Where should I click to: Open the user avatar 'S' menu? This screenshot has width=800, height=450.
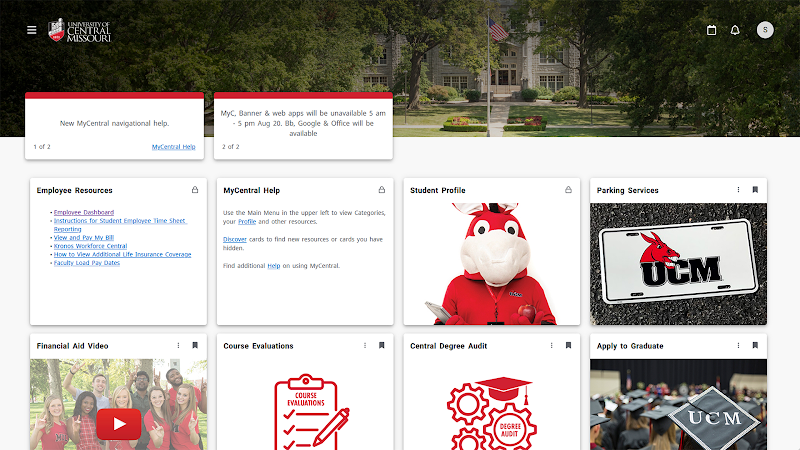(765, 30)
